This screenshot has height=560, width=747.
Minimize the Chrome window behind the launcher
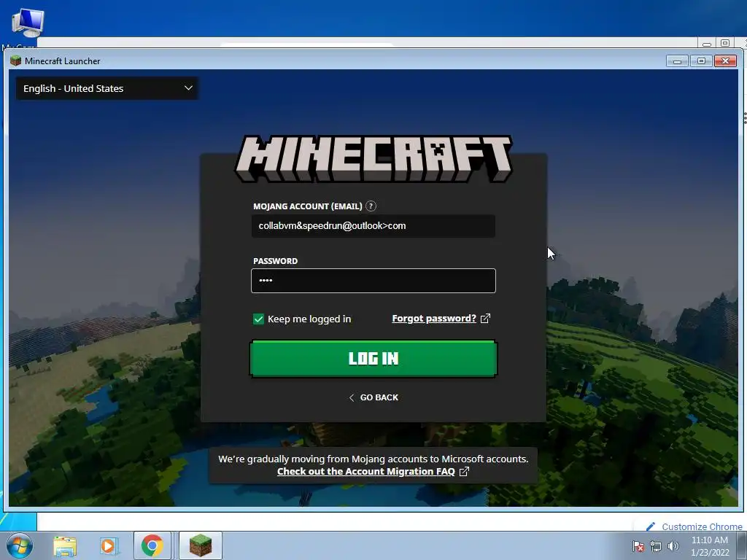(x=706, y=43)
